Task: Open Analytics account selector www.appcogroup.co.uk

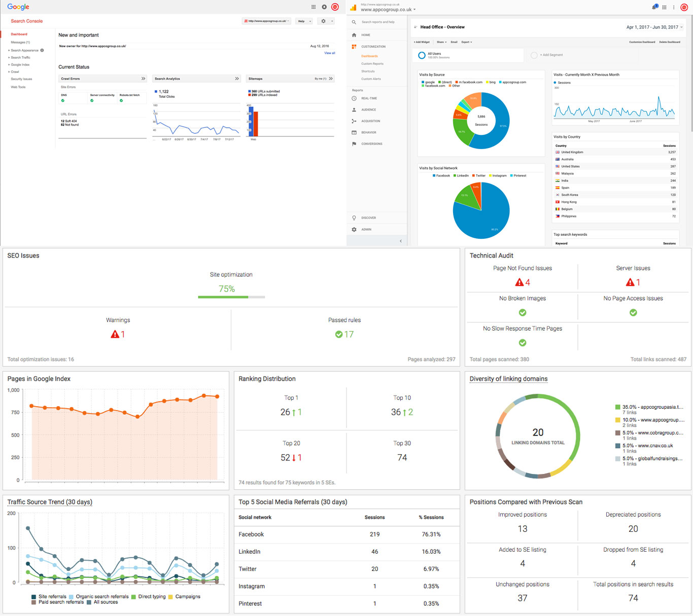Action: tap(388, 10)
